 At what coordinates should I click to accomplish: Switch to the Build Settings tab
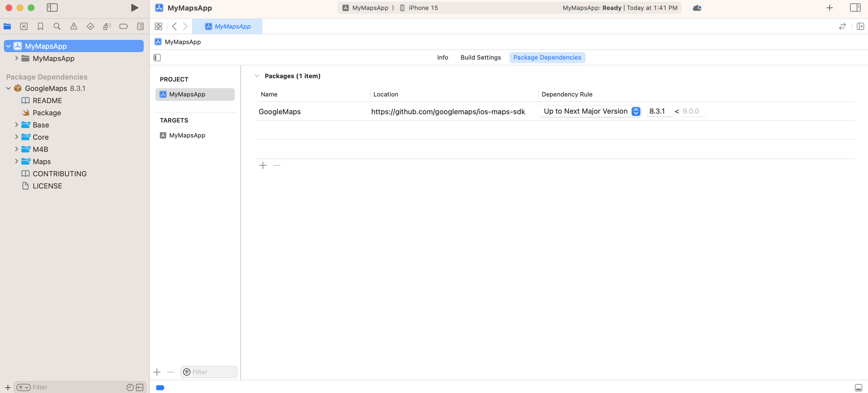coord(481,58)
